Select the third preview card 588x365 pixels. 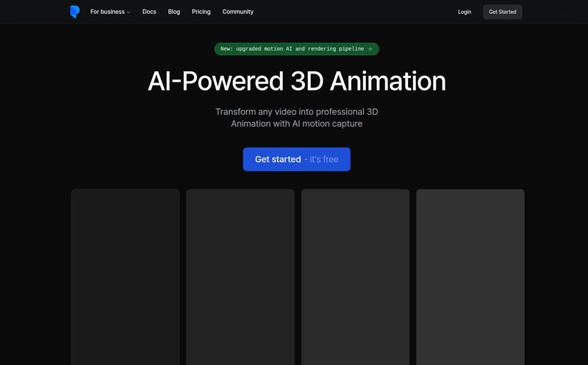[355, 276]
